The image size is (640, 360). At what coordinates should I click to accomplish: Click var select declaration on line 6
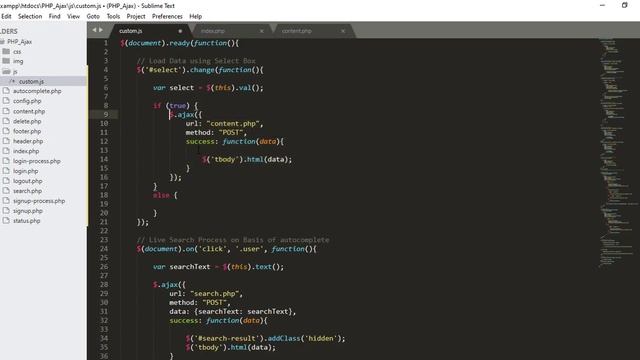pyautogui.click(x=208, y=88)
